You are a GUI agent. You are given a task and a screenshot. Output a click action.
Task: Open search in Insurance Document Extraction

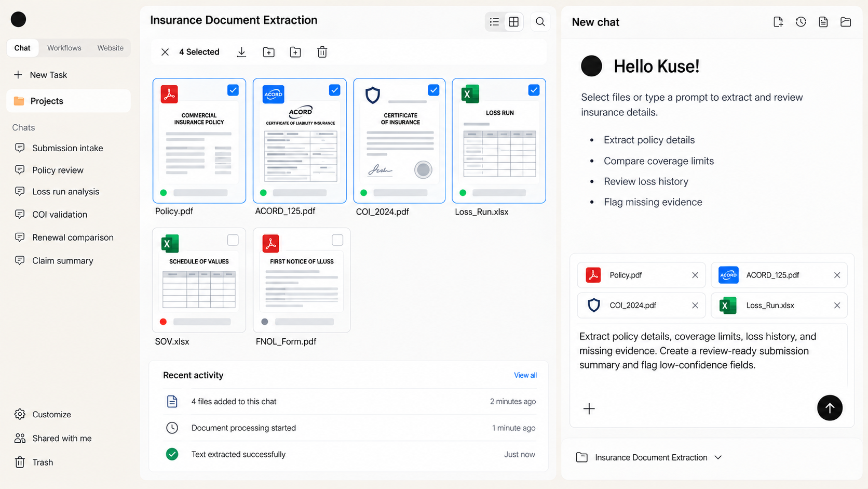coord(540,22)
